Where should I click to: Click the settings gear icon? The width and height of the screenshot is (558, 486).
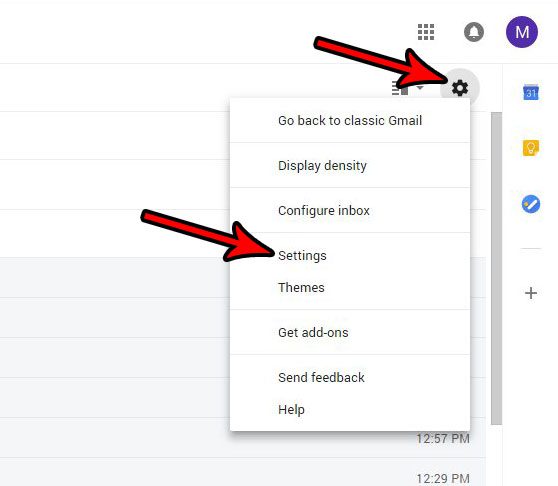pos(460,88)
